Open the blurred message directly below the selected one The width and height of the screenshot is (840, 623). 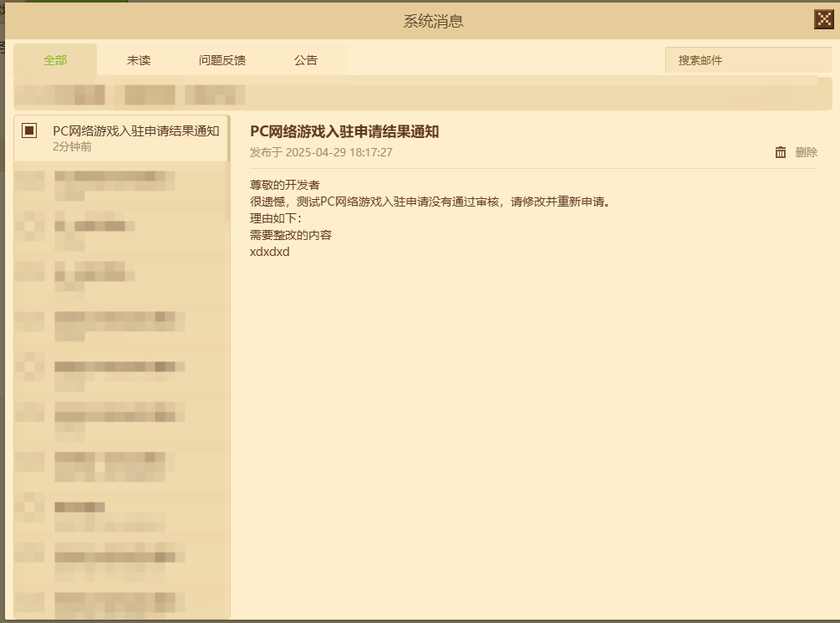coord(117,184)
